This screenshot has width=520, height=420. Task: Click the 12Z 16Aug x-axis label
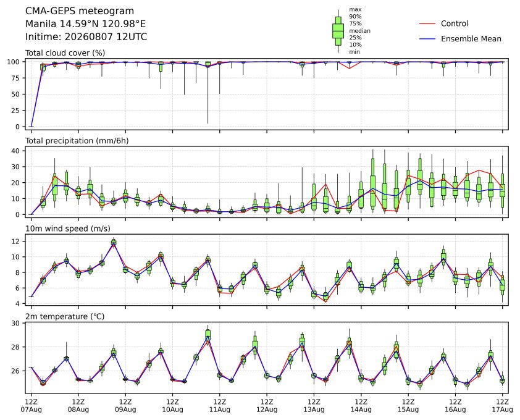coord(455,405)
